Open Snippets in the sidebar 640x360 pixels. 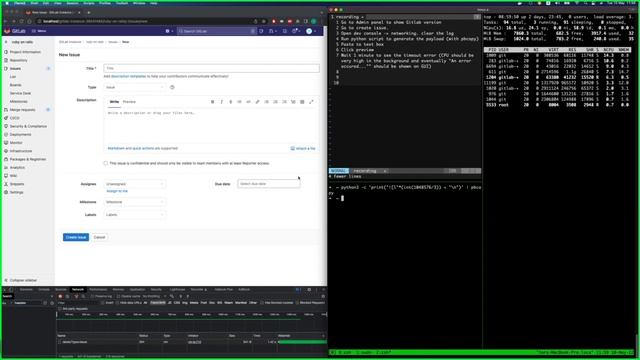[17, 184]
